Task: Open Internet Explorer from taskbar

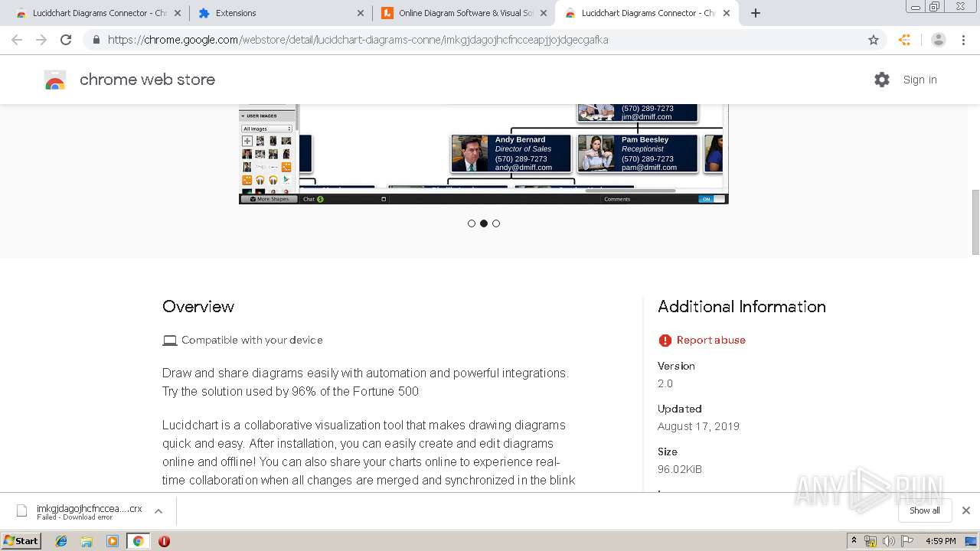Action: click(61, 541)
